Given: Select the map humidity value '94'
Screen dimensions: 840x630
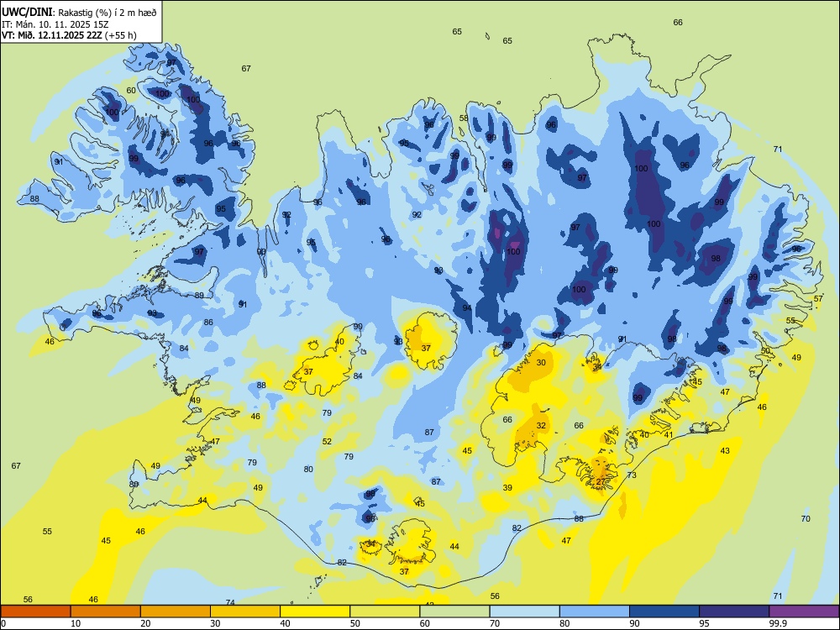Looking at the screenshot, I should [x=467, y=308].
